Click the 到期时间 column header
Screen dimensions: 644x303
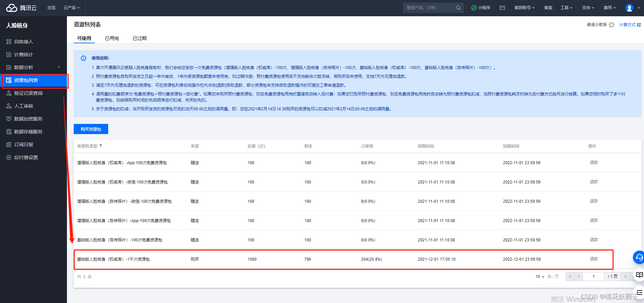(x=511, y=146)
